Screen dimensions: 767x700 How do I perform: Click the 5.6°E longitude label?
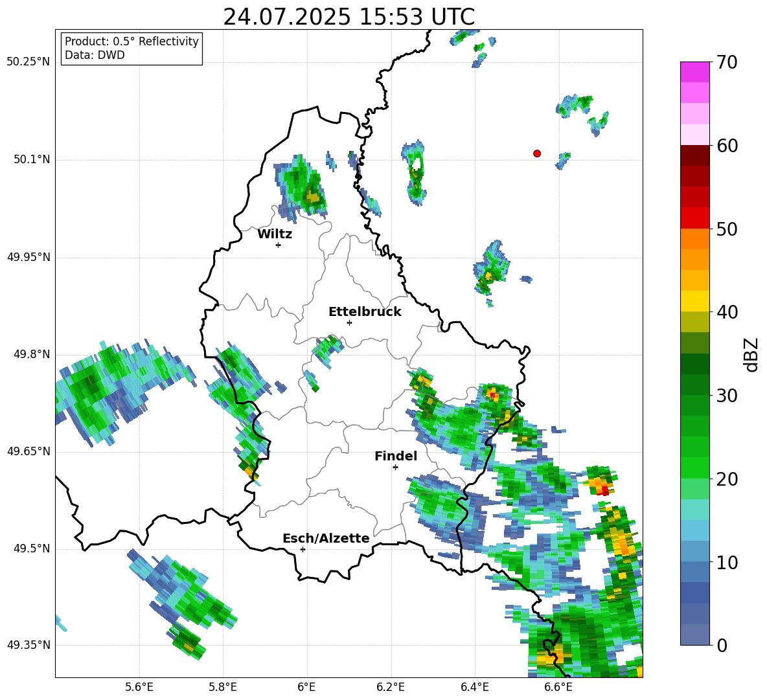click(139, 687)
